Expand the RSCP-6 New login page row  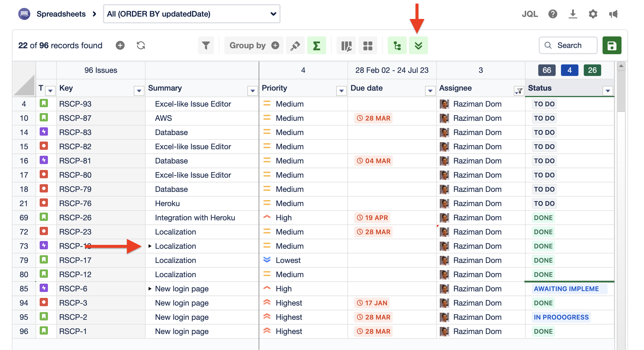click(150, 289)
